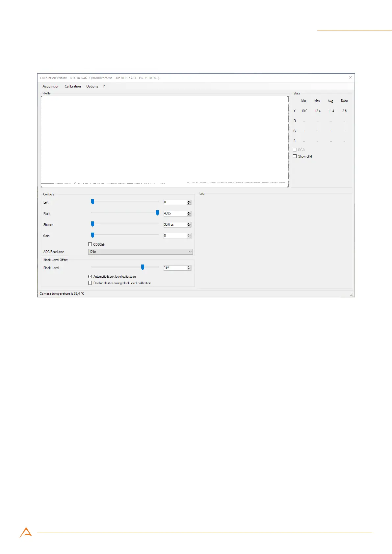Click the Black Level Offset group label

(55, 260)
